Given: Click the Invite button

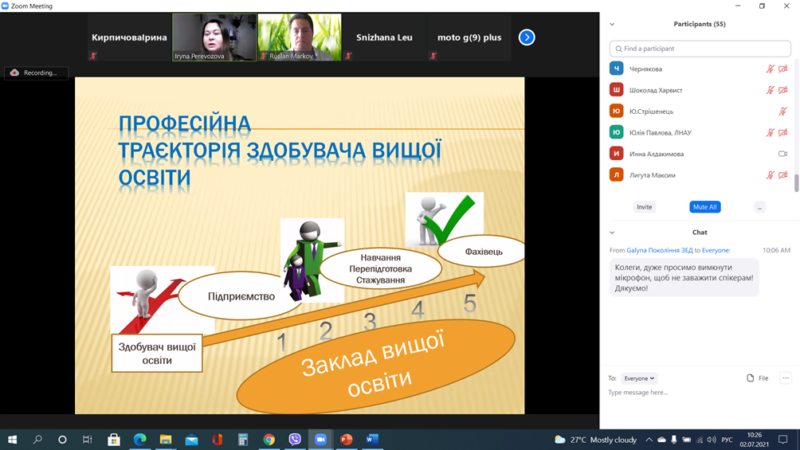Looking at the screenshot, I should (644, 207).
